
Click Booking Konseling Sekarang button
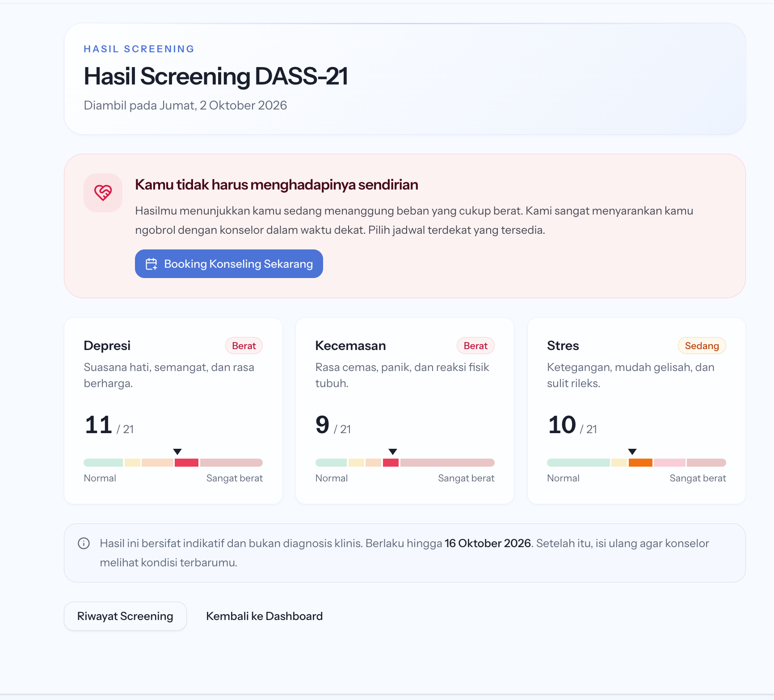(x=229, y=264)
